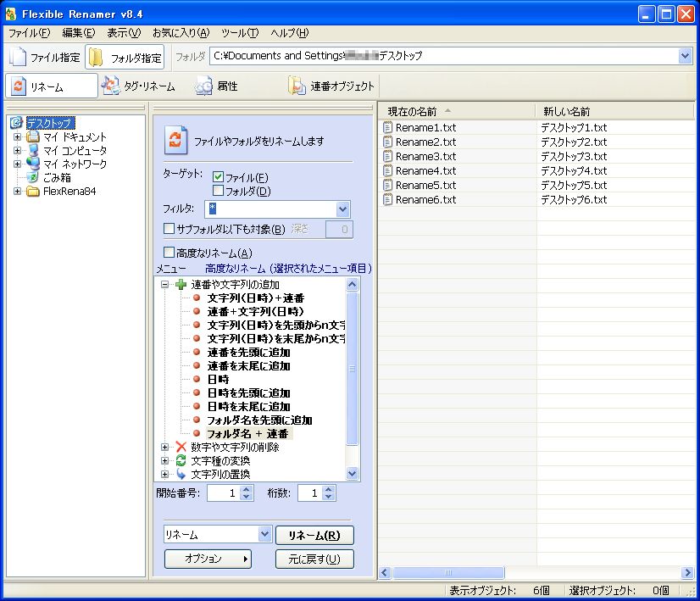Select フォルダ名 + 連番 menu item

click(247, 433)
